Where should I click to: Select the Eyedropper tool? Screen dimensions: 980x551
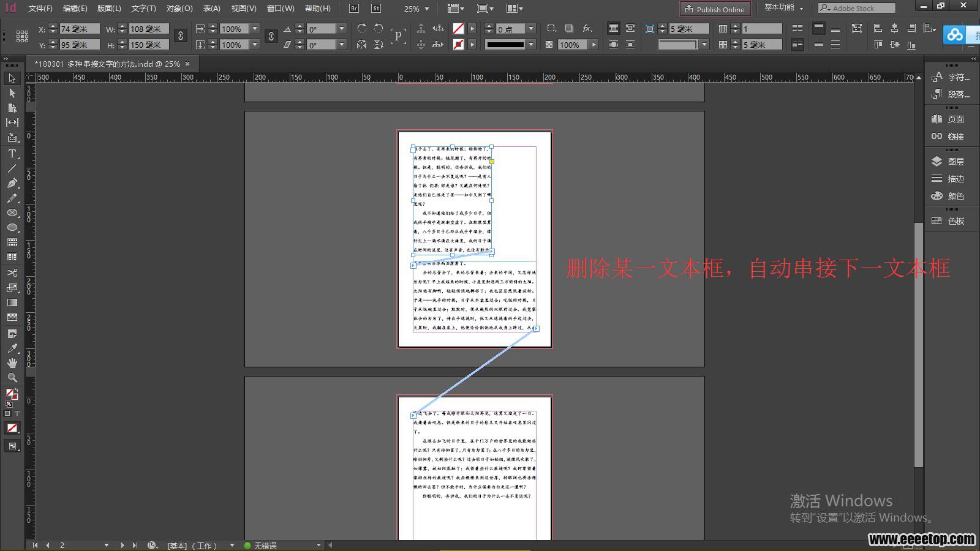[12, 348]
